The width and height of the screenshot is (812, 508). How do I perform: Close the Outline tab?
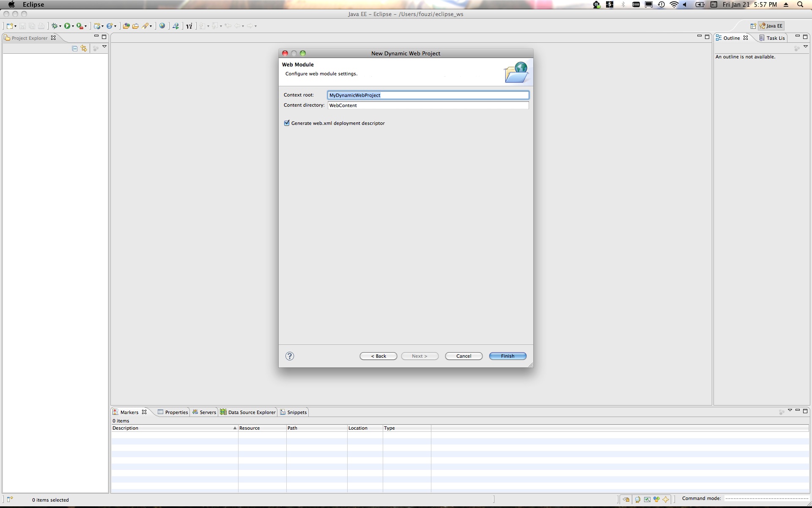coord(746,38)
